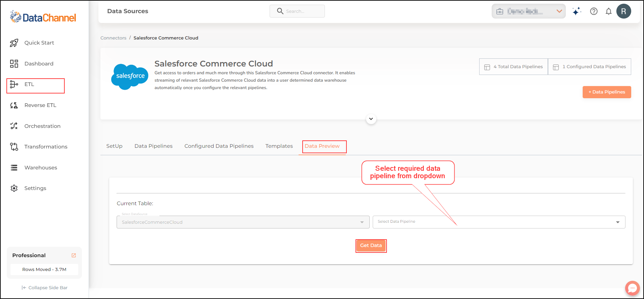The height and width of the screenshot is (299, 644).
Task: Click 4 Total Data Pipelines button
Action: (x=514, y=67)
